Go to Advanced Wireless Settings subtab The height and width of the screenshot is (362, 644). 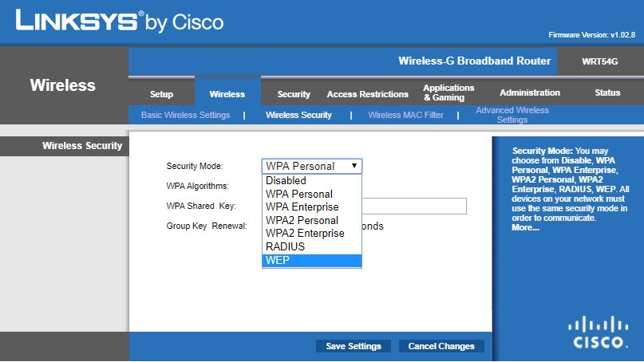click(x=512, y=115)
